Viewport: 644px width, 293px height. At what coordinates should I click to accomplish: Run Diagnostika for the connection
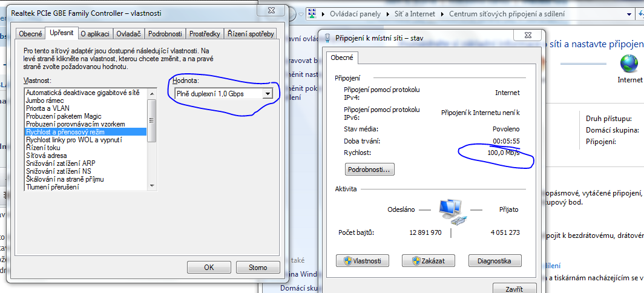495,260
